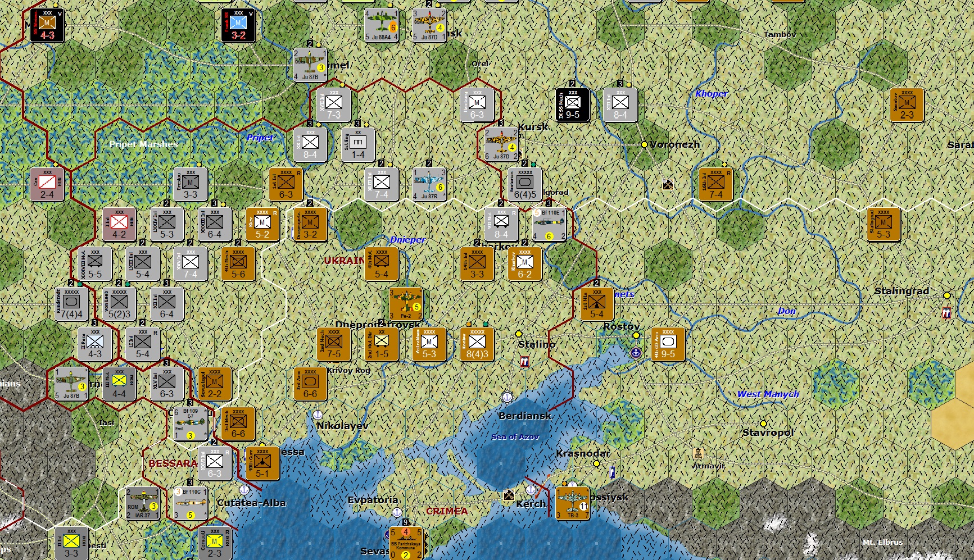Image resolution: width=974 pixels, height=560 pixels.
Task: Click the Sevastopol 2-2 counter
Action: (x=215, y=384)
